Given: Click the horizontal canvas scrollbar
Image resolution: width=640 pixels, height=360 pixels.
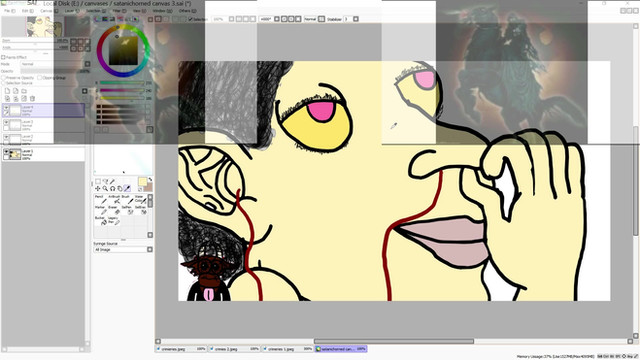Looking at the screenshot, I should (393, 341).
